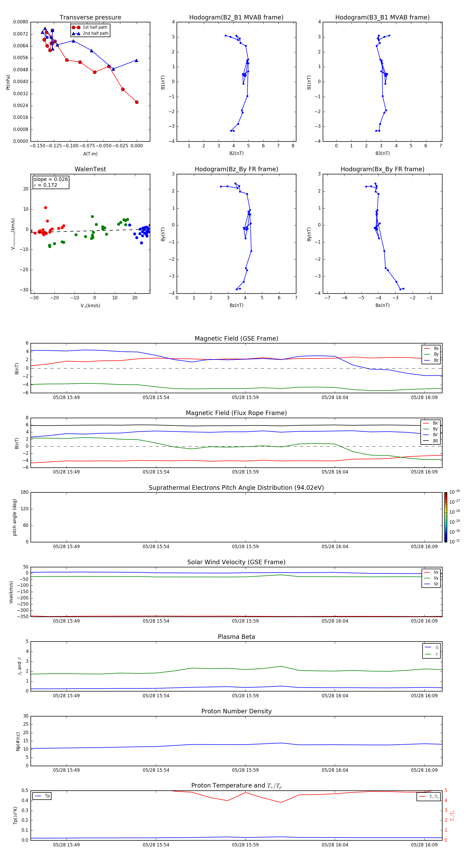Image resolution: width=473 pixels, height=868 pixels.
Task: Click the red 'Te/Tp' right-side axis label
Action: (453, 815)
